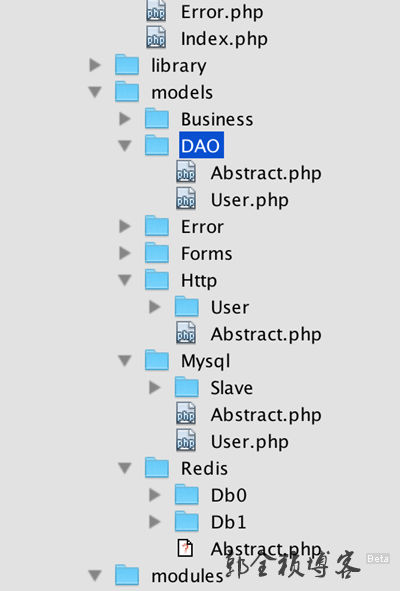This screenshot has height=591, width=400.
Task: Select User.php under the Mysql folder
Action: [x=250, y=441]
